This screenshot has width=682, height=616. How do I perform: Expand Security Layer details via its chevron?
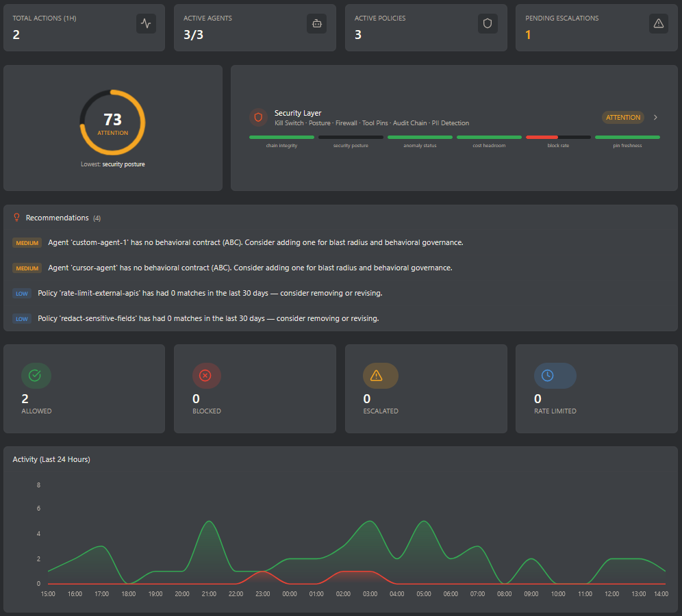click(655, 117)
